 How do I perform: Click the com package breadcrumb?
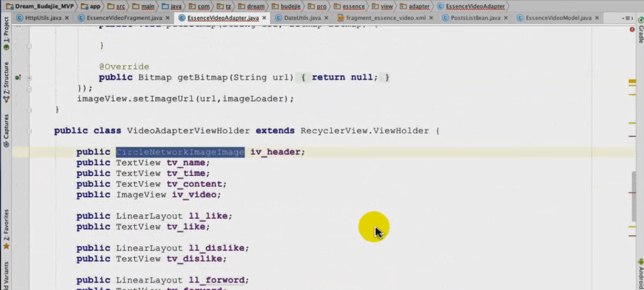(x=199, y=7)
